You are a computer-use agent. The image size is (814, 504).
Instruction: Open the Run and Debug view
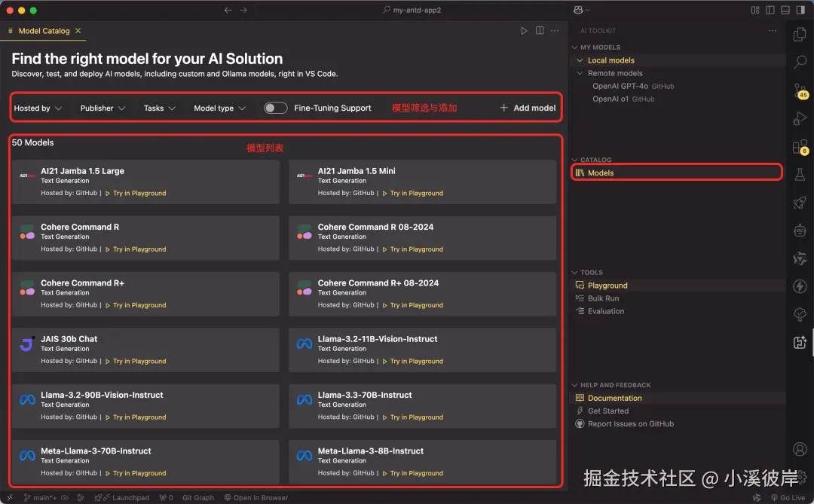800,119
